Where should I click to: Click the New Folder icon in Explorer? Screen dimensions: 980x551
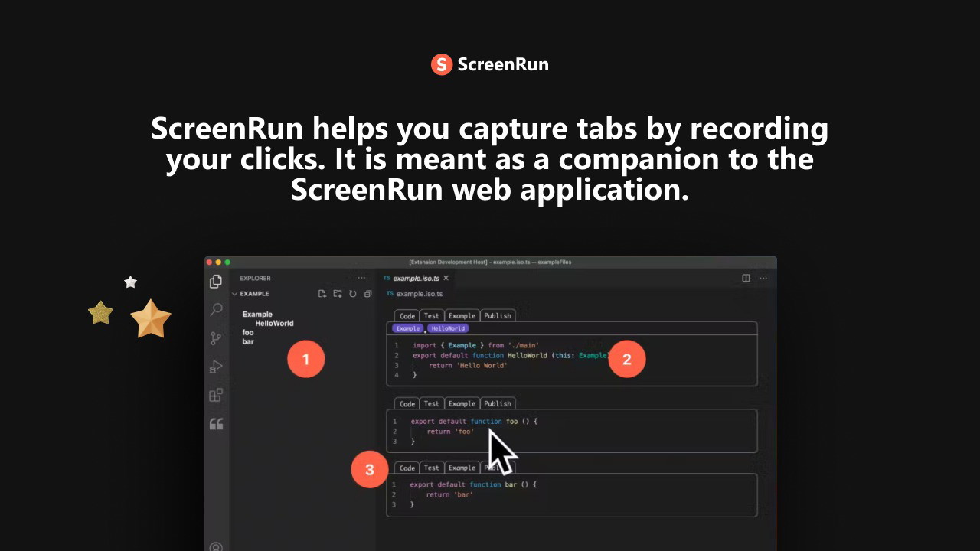(x=338, y=294)
